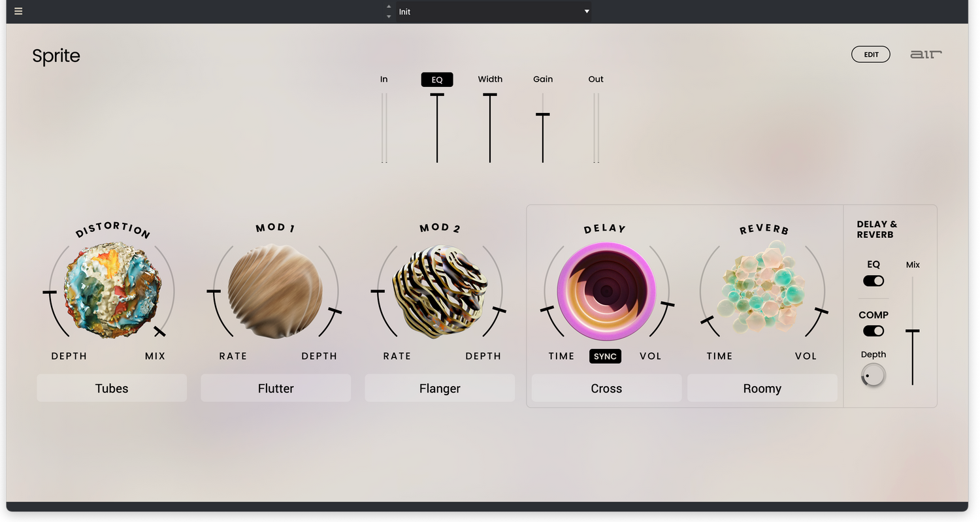Click the Roomy reverb type button

(762, 388)
